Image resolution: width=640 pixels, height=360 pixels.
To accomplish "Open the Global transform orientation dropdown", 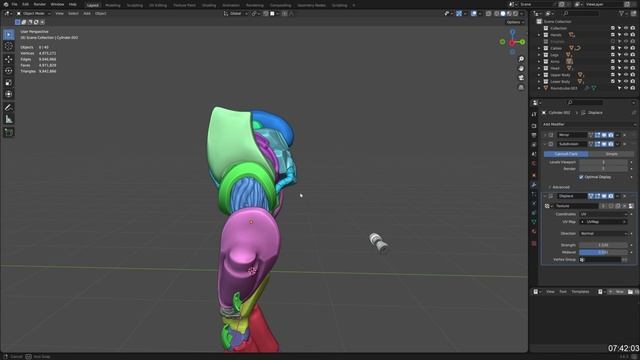I will point(236,13).
